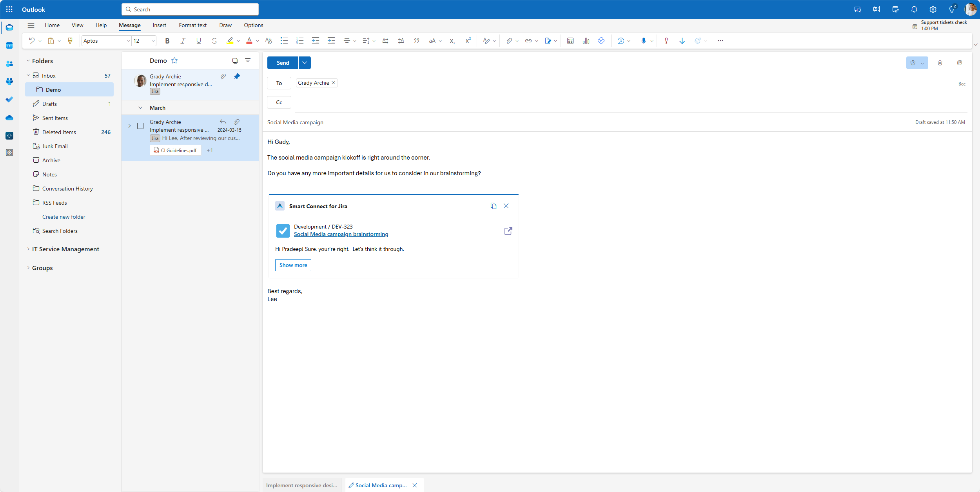
Task: Open the To Do app in the sidebar
Action: click(9, 100)
